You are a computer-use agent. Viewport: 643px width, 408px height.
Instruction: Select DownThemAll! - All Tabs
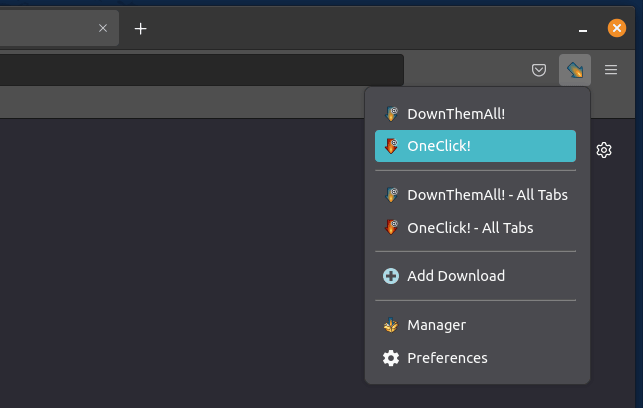[487, 195]
